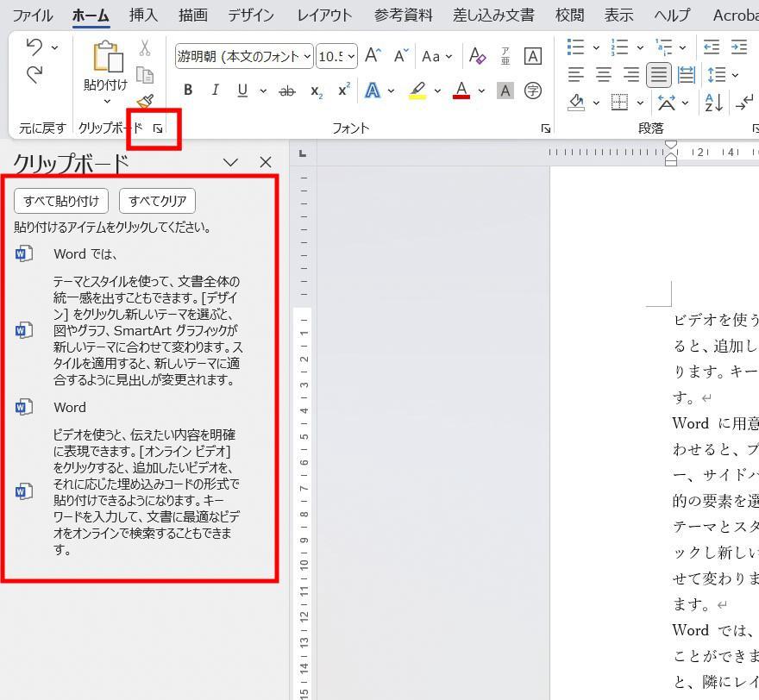Click the phonetic guide (ruby) icon
Screen dimensions: 759x700
pyautogui.click(x=505, y=56)
